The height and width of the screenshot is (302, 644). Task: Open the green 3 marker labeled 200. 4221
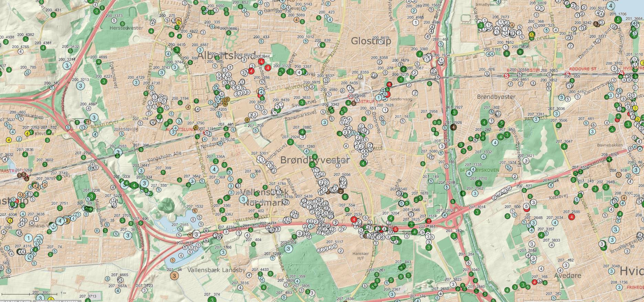click(103, 81)
